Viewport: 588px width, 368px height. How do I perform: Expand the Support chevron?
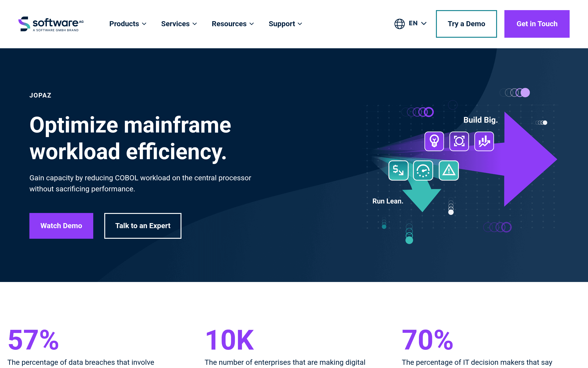tap(300, 24)
